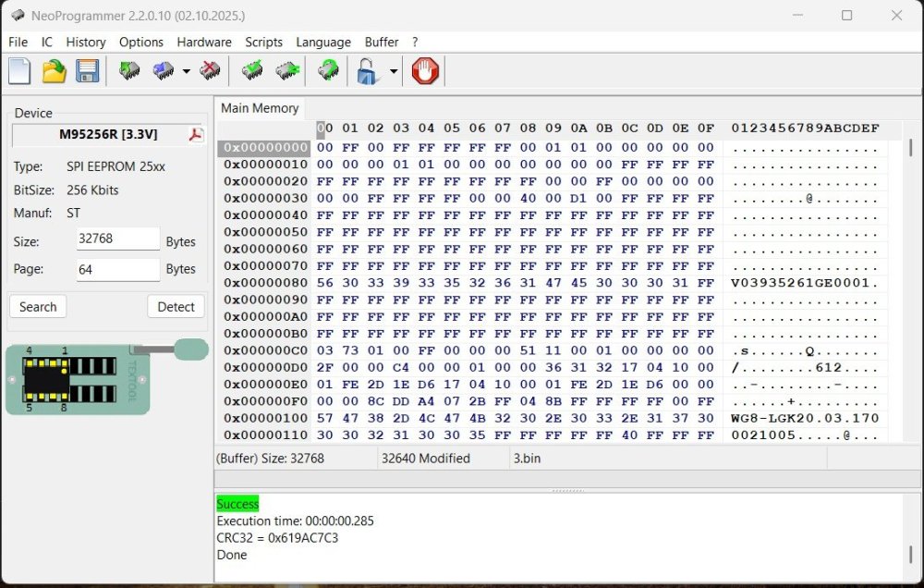Image resolution: width=924 pixels, height=588 pixels.
Task: Click the blue padlock unprotect icon
Action: pos(367,71)
